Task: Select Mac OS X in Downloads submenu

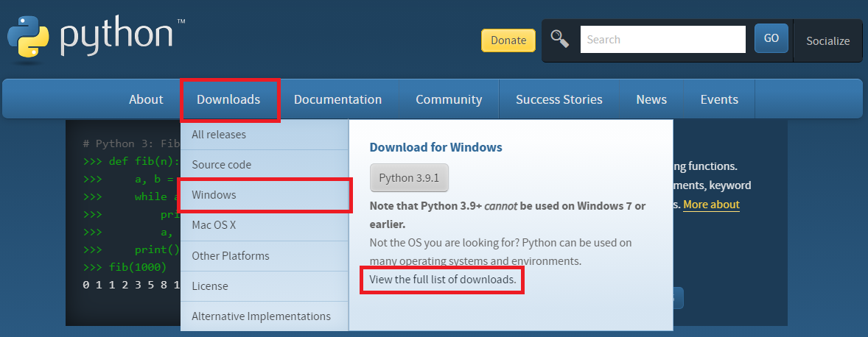Action: (x=265, y=225)
